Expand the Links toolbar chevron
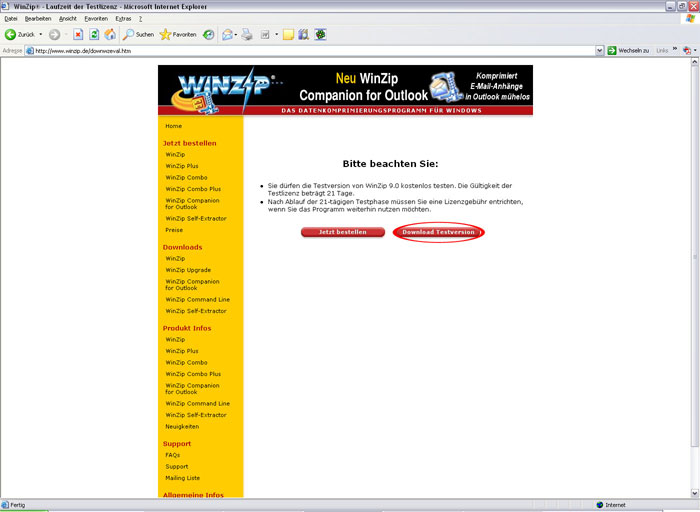The height and width of the screenshot is (512, 700). click(675, 49)
